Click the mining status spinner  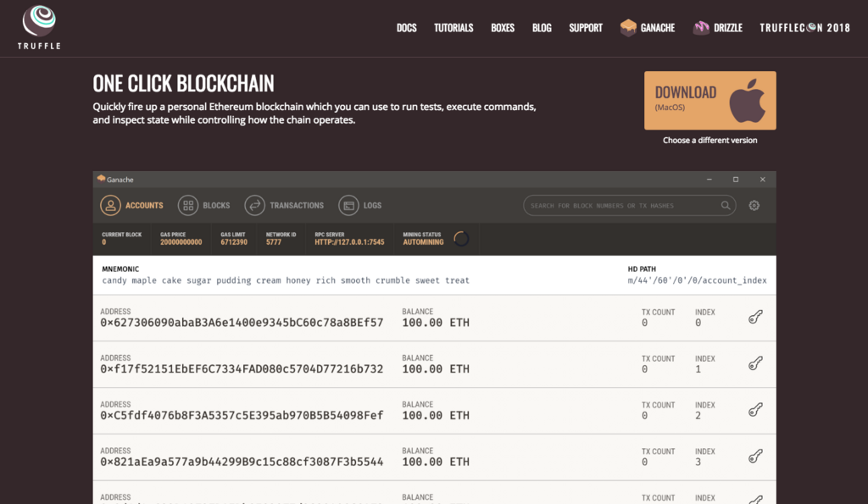461,238
